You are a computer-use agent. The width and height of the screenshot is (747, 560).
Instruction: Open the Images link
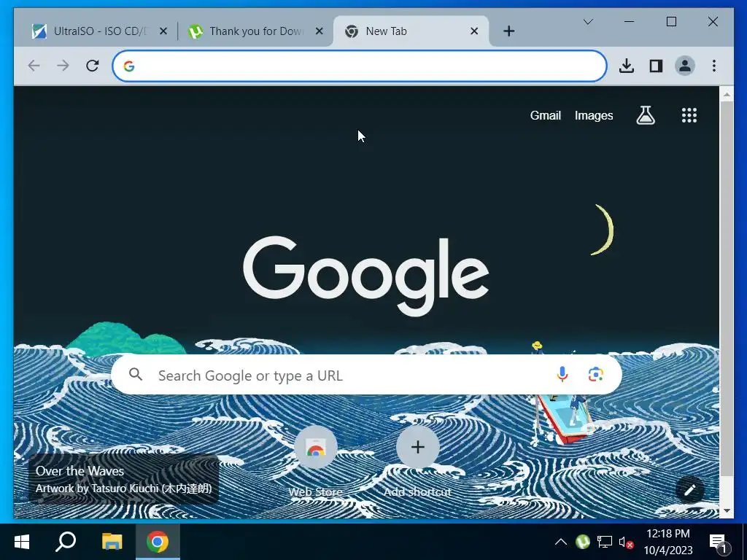pyautogui.click(x=594, y=116)
